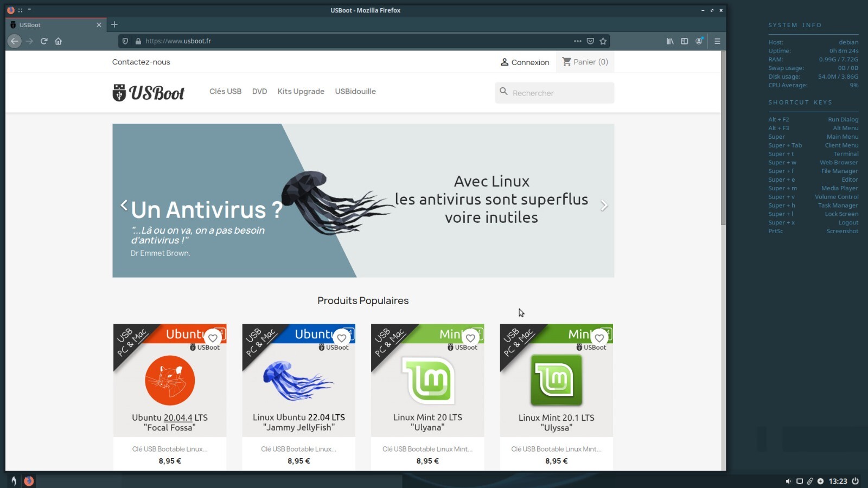Add Ubuntu 22.04 Jammy JellyFish to wishlist
This screenshot has width=868, height=488.
pos(341,338)
